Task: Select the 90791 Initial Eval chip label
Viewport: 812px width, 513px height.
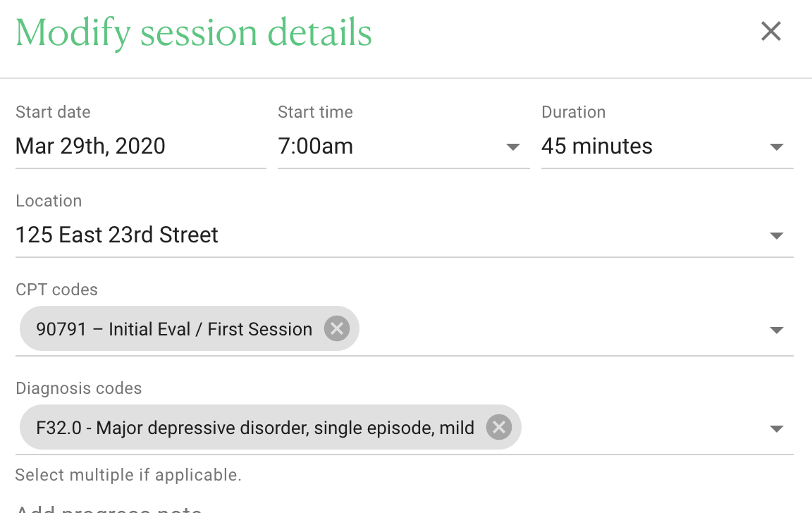Action: tap(174, 329)
